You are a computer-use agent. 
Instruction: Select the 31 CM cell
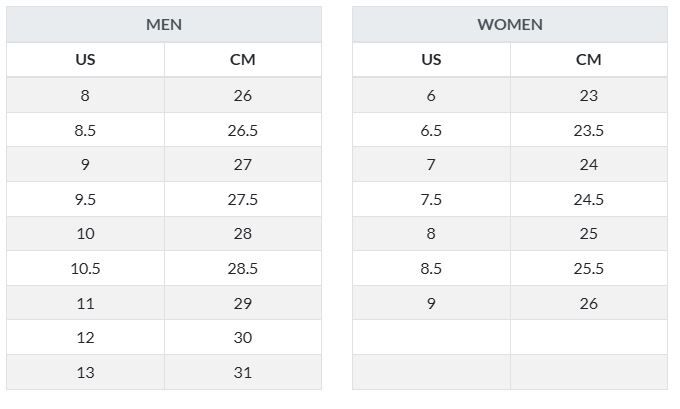point(243,372)
